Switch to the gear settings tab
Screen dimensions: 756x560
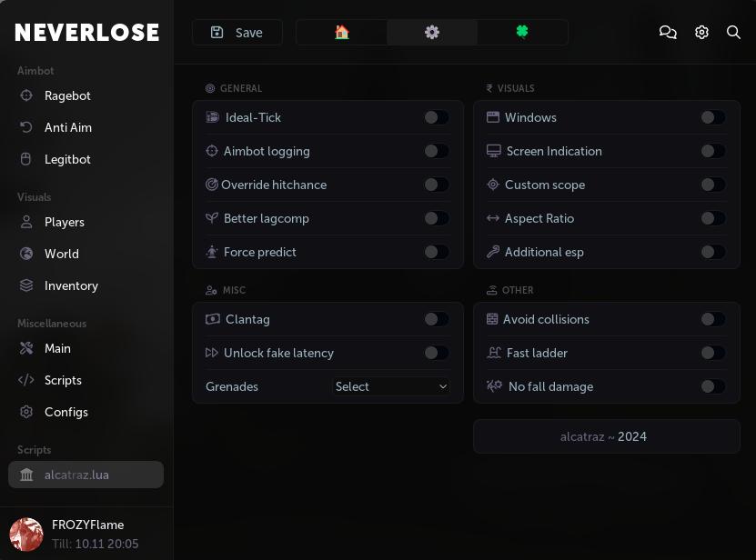click(x=432, y=32)
